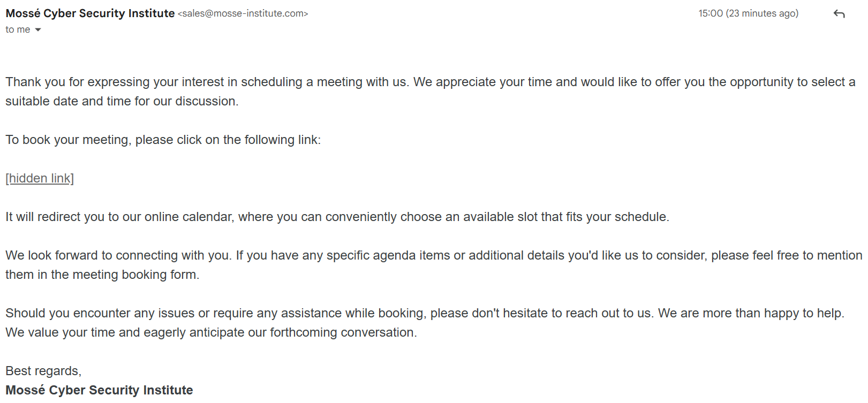Viewport: 868px width, 403px height.
Task: Click the "them in the meeting booking form" line
Action: point(102,275)
